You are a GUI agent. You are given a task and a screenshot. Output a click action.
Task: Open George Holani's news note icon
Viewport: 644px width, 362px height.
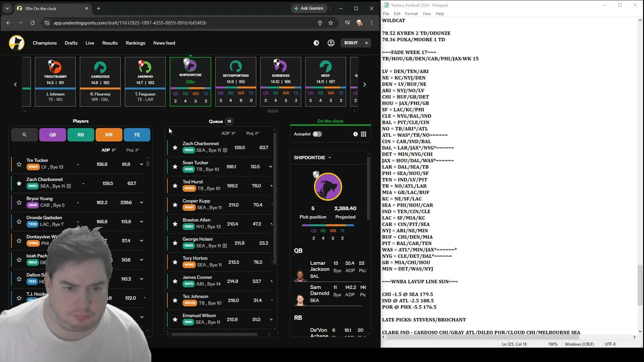(x=225, y=246)
